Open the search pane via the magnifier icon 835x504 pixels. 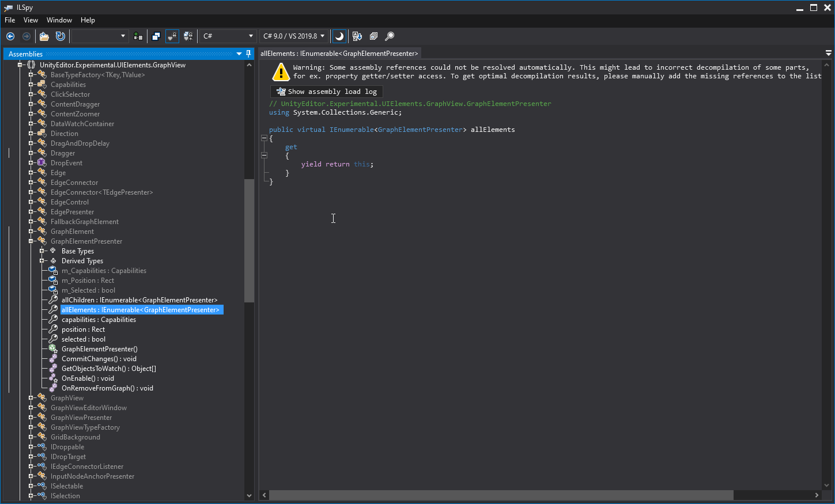pos(390,36)
